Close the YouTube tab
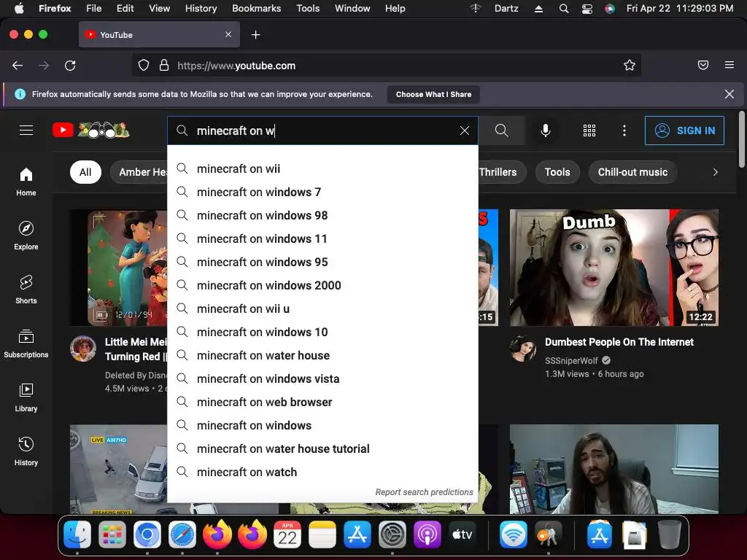 coord(228,34)
